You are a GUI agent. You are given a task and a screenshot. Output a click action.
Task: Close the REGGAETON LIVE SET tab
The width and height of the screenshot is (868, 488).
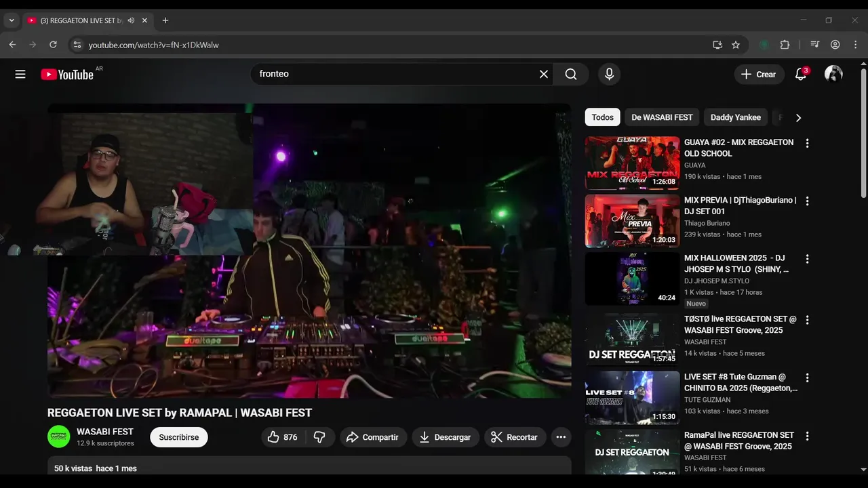point(144,20)
